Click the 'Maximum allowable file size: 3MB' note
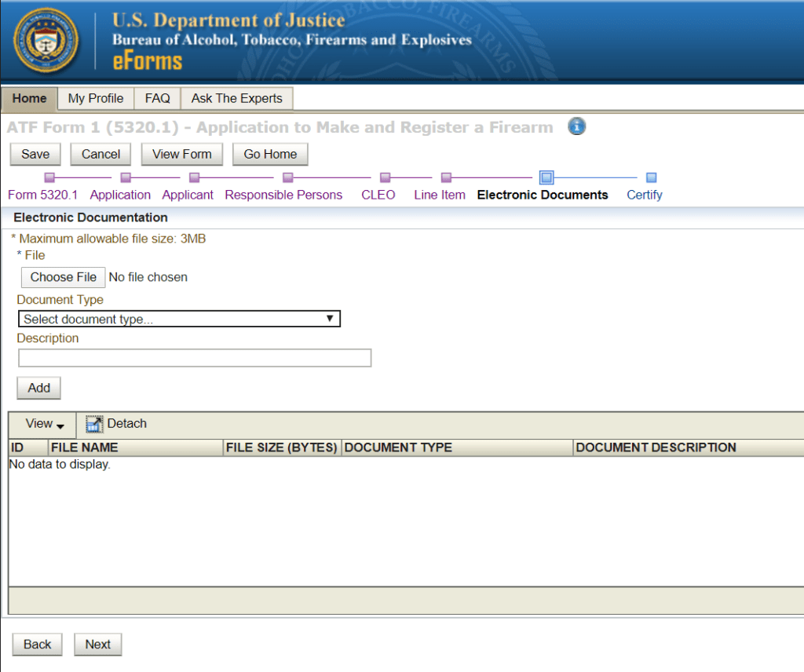Image resolution: width=804 pixels, height=672 pixels. pyautogui.click(x=108, y=239)
